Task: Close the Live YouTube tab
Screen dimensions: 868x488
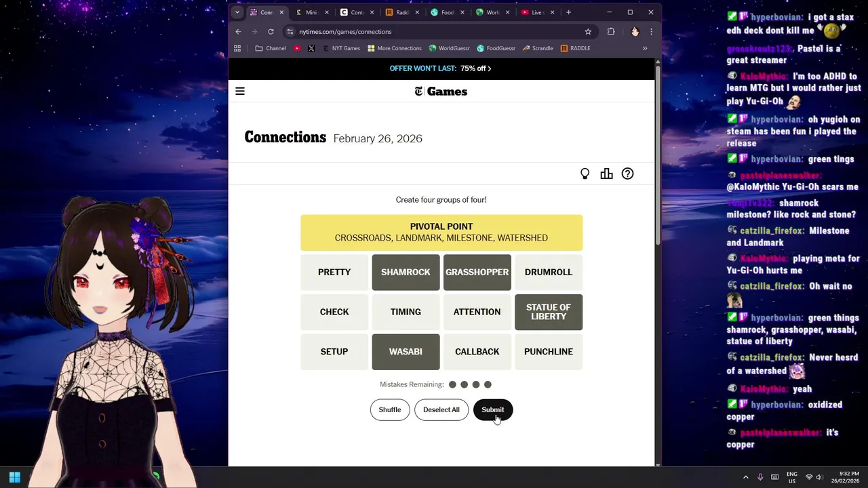Action: [x=552, y=12]
